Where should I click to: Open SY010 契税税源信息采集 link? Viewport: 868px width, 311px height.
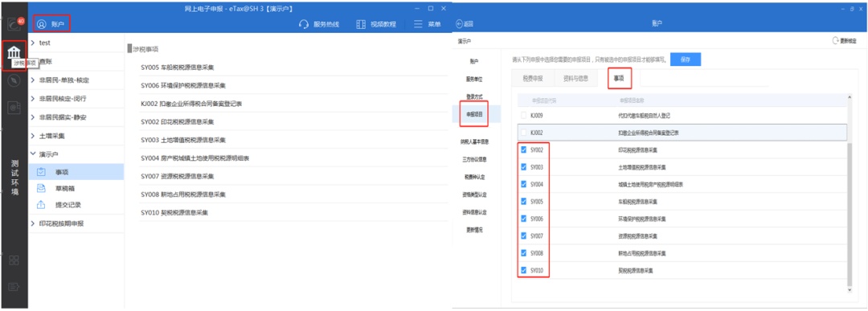(174, 212)
